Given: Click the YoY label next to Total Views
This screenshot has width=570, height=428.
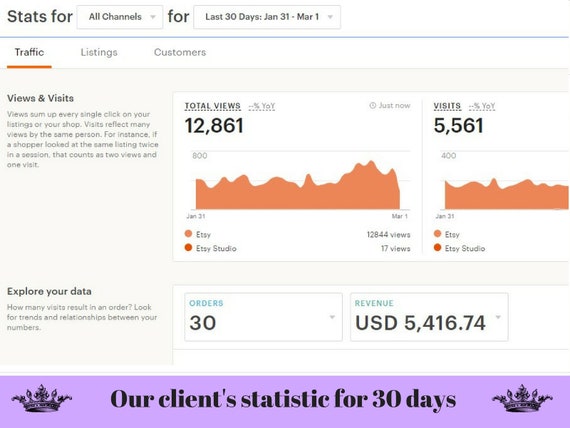Looking at the screenshot, I should pos(262,106).
